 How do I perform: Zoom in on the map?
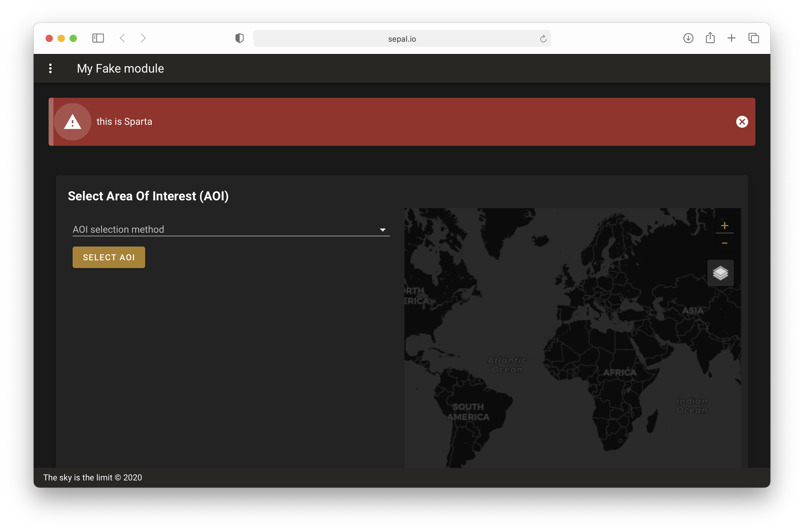(x=724, y=226)
